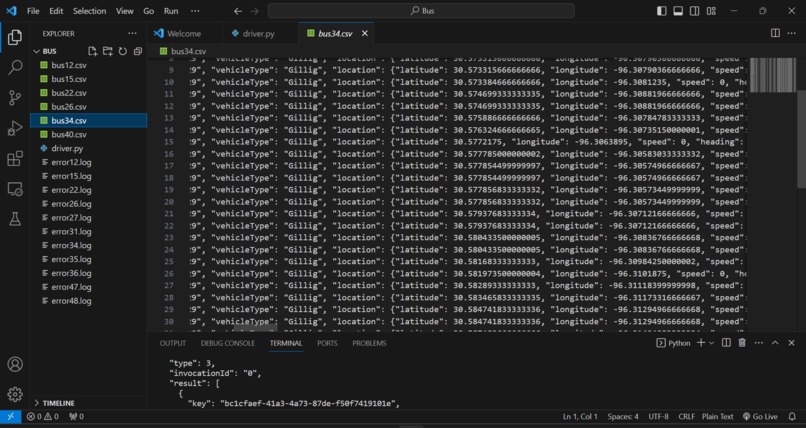Open the new terminal launch profile dropdown

712,343
